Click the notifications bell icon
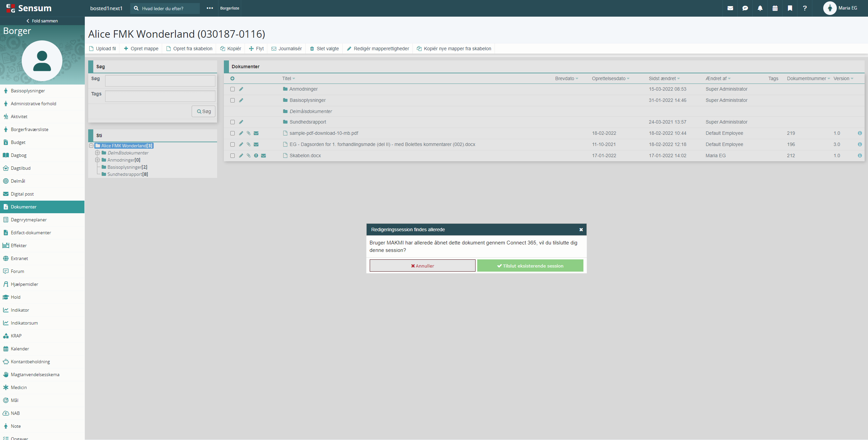The image size is (868, 440). click(760, 8)
